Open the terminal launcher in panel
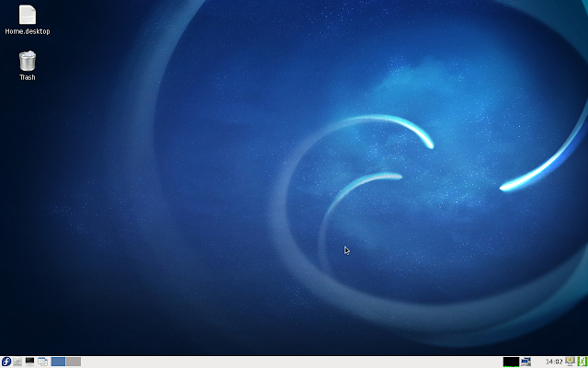This screenshot has height=368, width=588. pyautogui.click(x=30, y=362)
